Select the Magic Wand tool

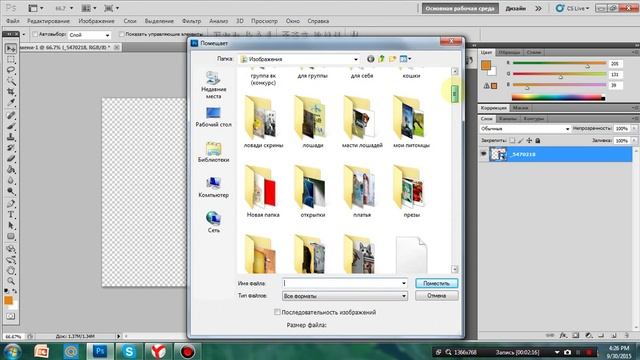point(11,81)
